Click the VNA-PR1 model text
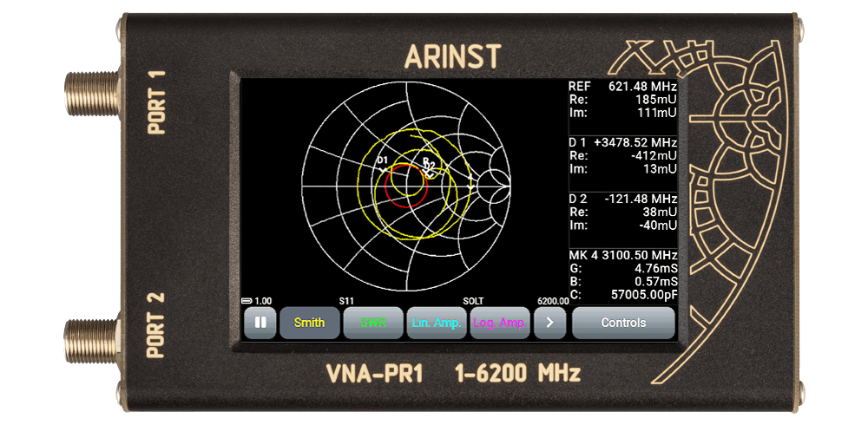Image resolution: width=868 pixels, height=425 pixels. click(x=375, y=375)
